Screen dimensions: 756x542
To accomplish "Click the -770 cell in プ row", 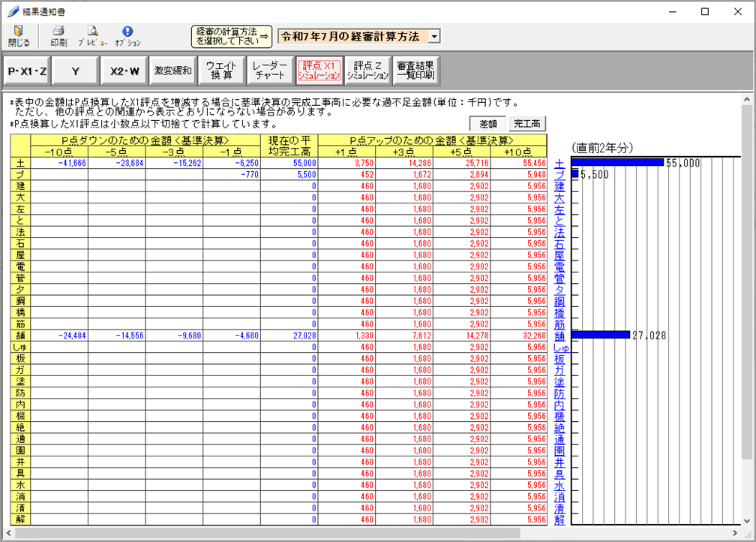I will click(232, 175).
